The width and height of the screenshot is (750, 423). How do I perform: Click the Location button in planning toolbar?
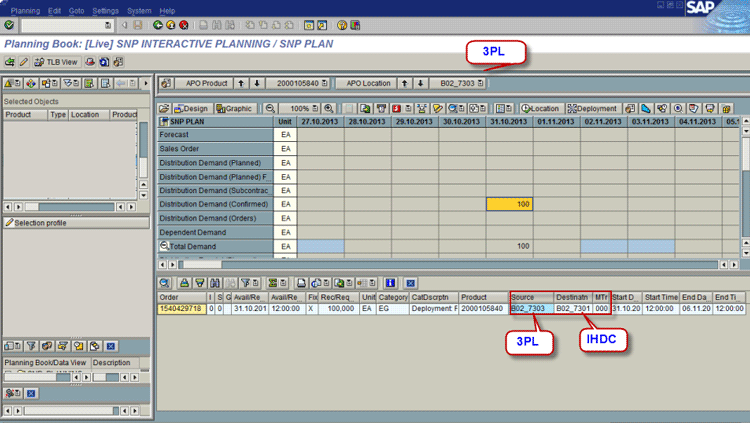click(540, 109)
